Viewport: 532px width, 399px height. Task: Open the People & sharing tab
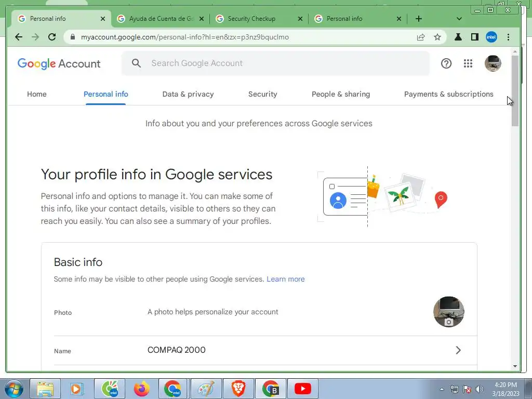coord(341,95)
